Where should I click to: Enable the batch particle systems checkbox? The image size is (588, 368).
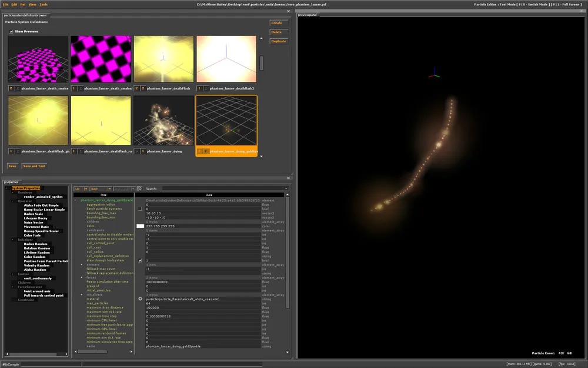(140, 208)
